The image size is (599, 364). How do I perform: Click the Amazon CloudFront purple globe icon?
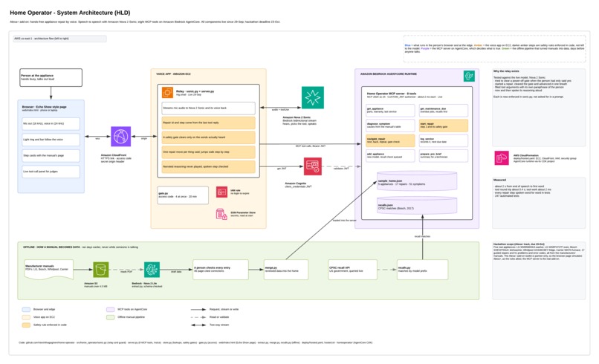[120, 137]
